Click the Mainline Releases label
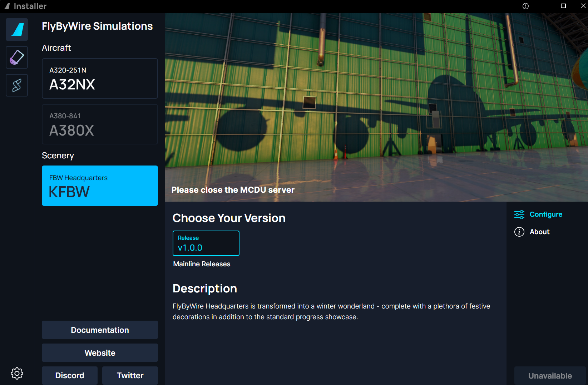The height and width of the screenshot is (385, 588). point(202,264)
